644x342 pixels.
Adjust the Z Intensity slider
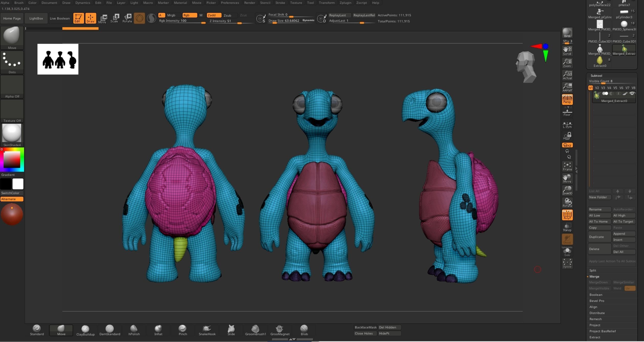coord(231,21)
